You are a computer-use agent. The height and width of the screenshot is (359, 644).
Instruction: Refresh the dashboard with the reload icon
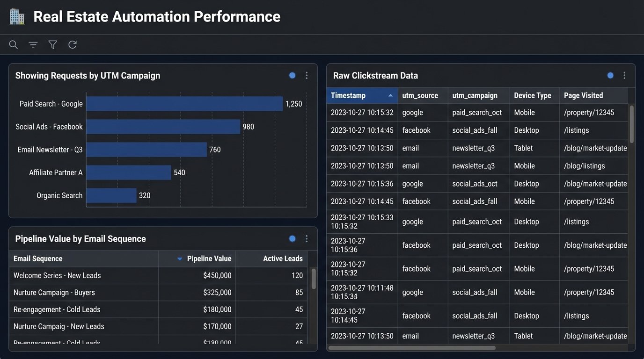point(73,45)
